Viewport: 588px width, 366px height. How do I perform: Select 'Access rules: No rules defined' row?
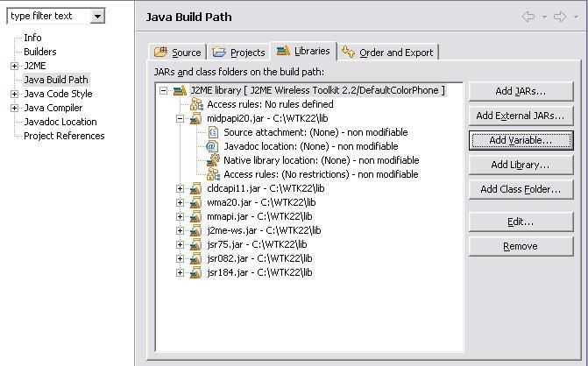270,104
